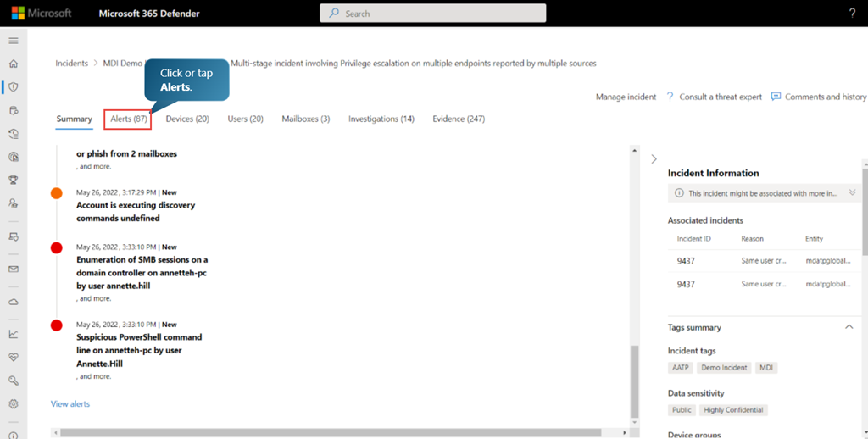Image resolution: width=868 pixels, height=439 pixels.
Task: Open the trophy Secure score icon
Action: point(13,180)
